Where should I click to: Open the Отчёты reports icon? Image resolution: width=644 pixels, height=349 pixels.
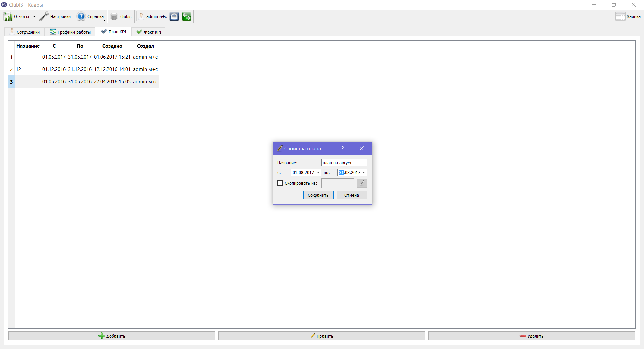click(x=8, y=16)
